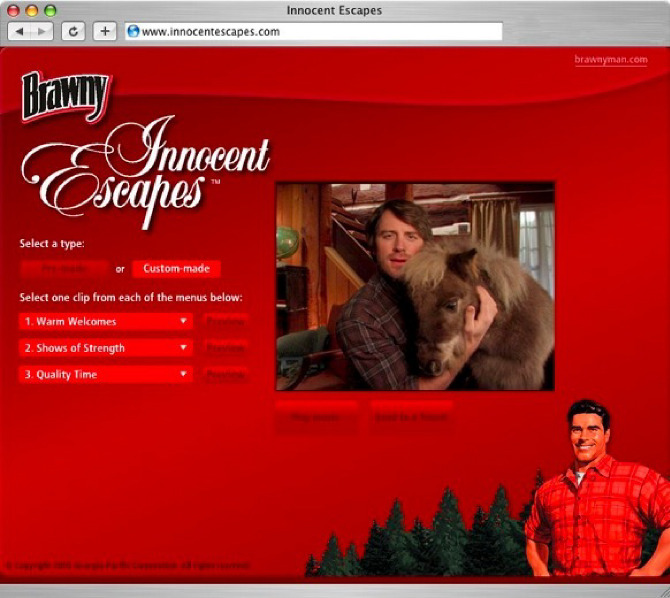Click the 'Select a type:' label
Image resolution: width=670 pixels, height=598 pixels.
click(x=52, y=244)
